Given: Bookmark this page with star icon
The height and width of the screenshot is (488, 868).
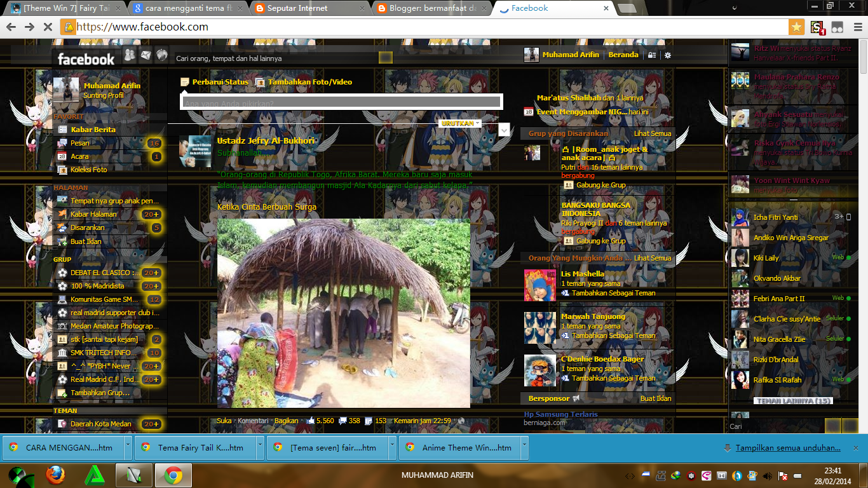Looking at the screenshot, I should [796, 27].
